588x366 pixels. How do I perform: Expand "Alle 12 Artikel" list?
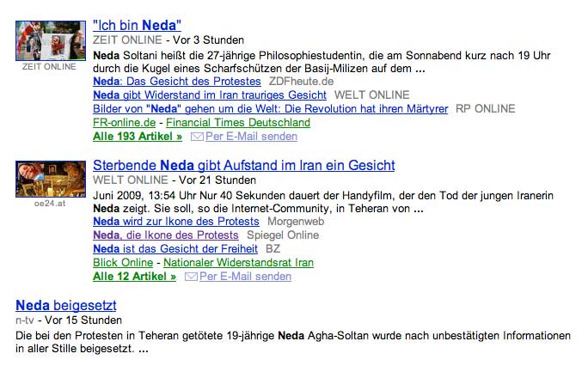click(134, 277)
